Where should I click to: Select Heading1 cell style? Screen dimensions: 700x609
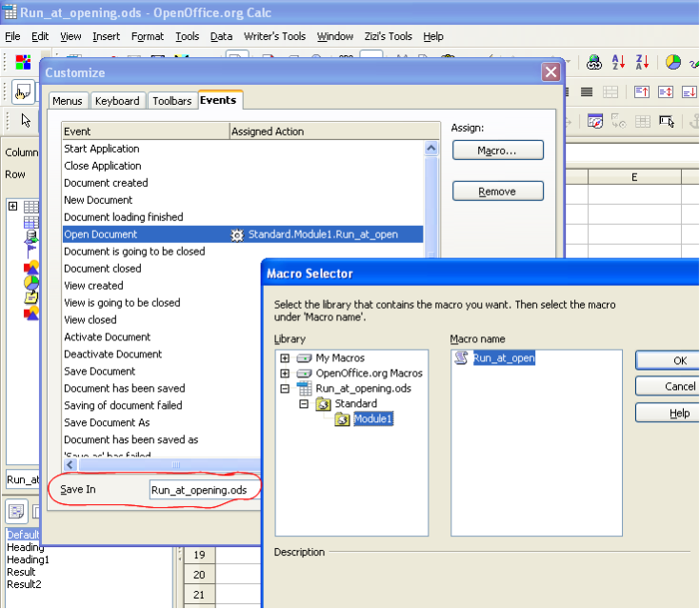pos(29,559)
